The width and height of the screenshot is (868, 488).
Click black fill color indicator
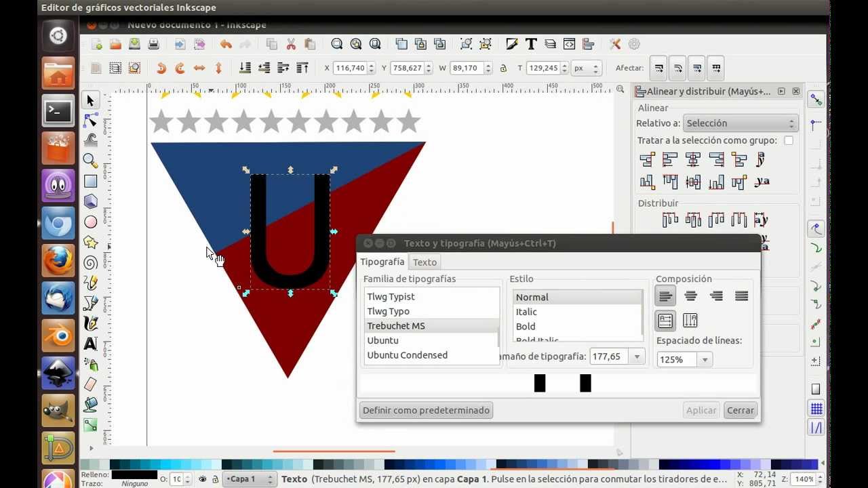pyautogui.click(x=134, y=475)
